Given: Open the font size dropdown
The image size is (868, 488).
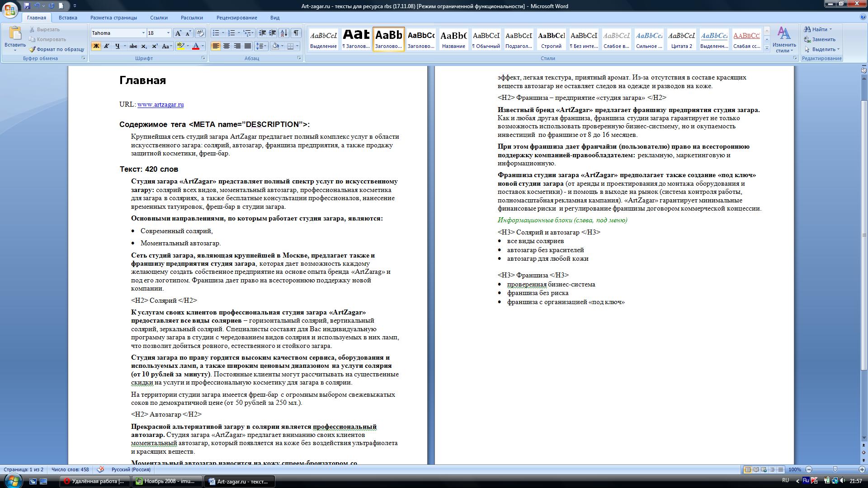Looking at the screenshot, I should [167, 33].
